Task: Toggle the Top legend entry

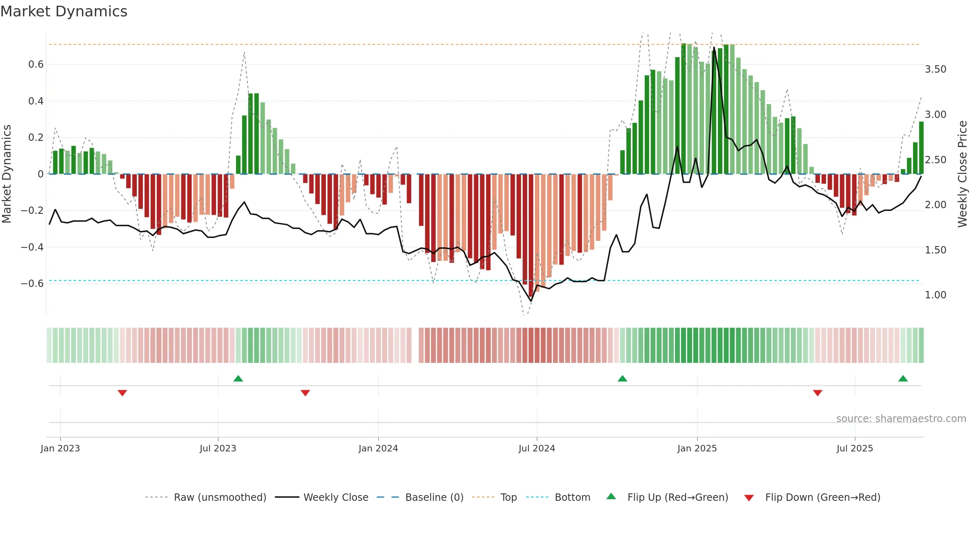Action: (494, 497)
